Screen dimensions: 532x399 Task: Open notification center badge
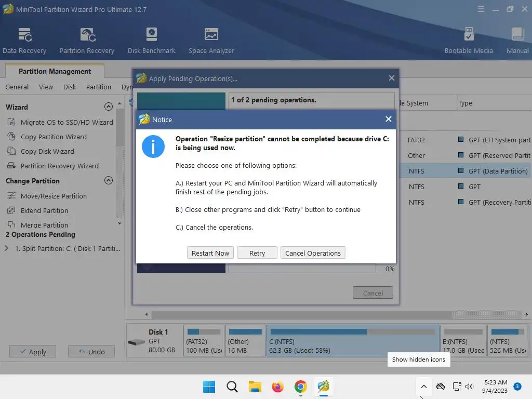click(517, 387)
